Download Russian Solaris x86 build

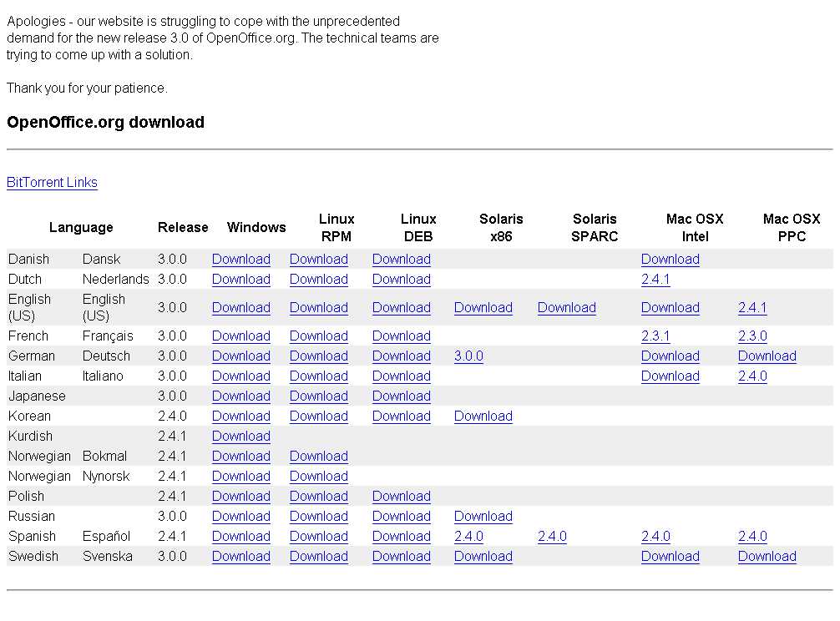[483, 517]
